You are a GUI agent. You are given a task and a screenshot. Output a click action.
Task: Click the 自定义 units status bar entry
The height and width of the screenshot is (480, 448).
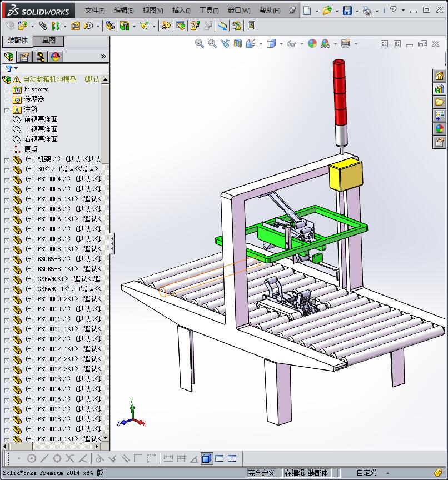click(x=366, y=473)
